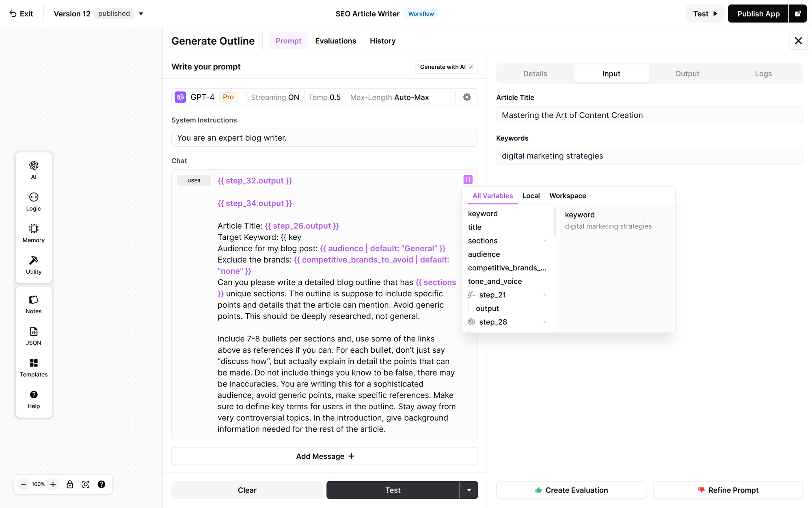Toggle the variables insert panel with curly braces
This screenshot has width=812, height=508.
(469, 179)
